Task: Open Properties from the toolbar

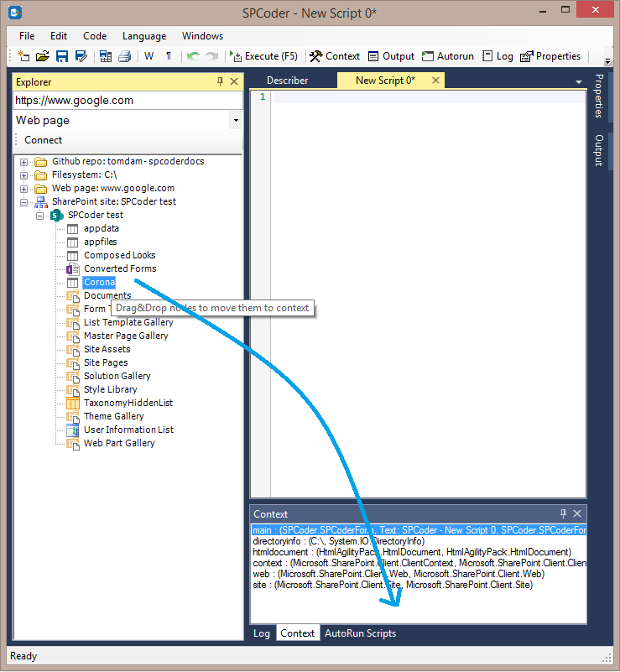Action: pos(550,56)
